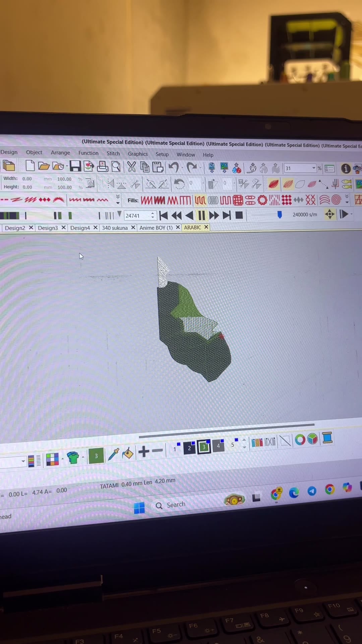Open the green t-shirt product background icon

pyautogui.click(x=73, y=458)
